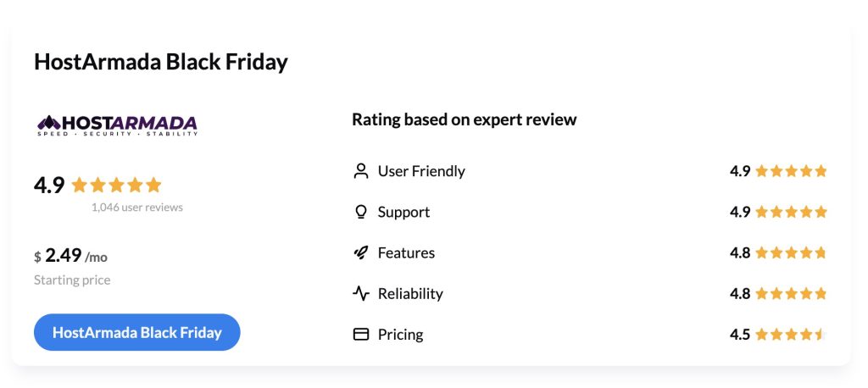This screenshot has width=868, height=388.
Task: Click the Features rocket icon
Action: coord(361,252)
